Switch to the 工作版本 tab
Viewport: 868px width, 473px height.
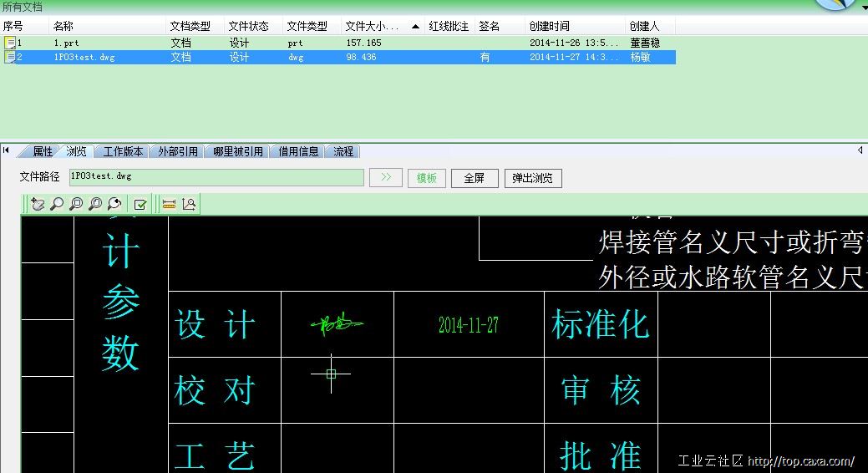coord(123,152)
